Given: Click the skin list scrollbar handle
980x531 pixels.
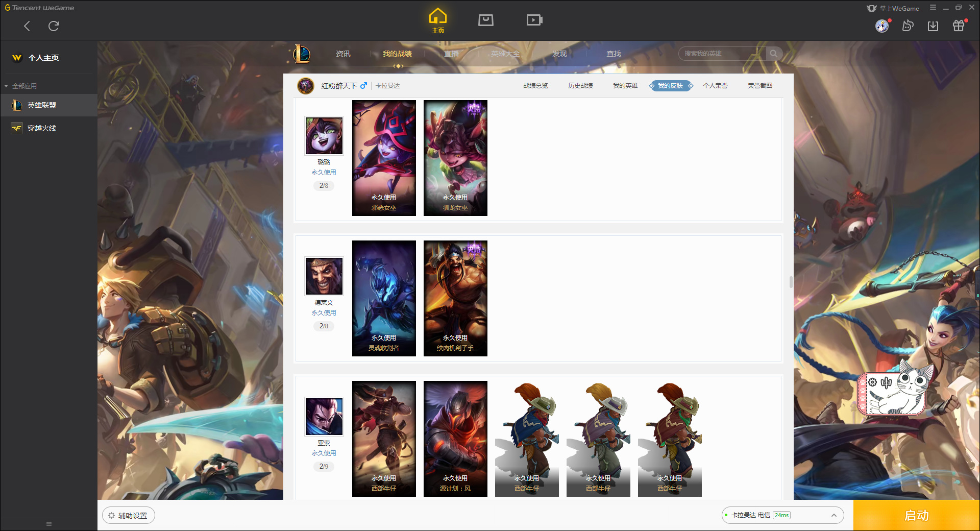Looking at the screenshot, I should pos(791,282).
